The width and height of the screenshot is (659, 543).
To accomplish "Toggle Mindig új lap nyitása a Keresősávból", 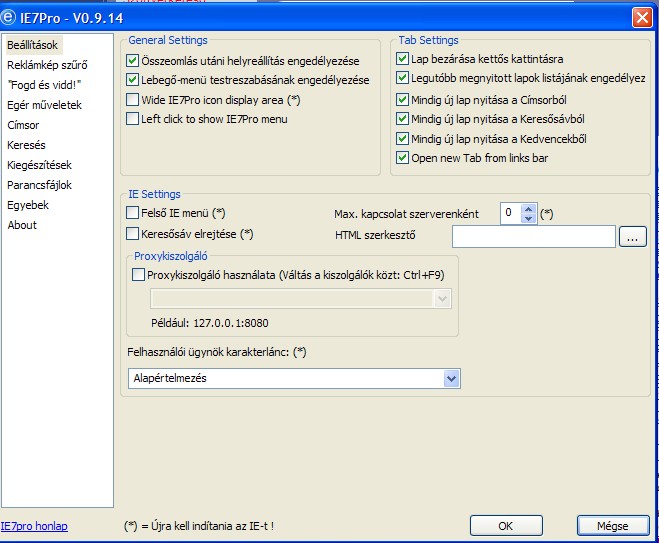I will pos(403,119).
